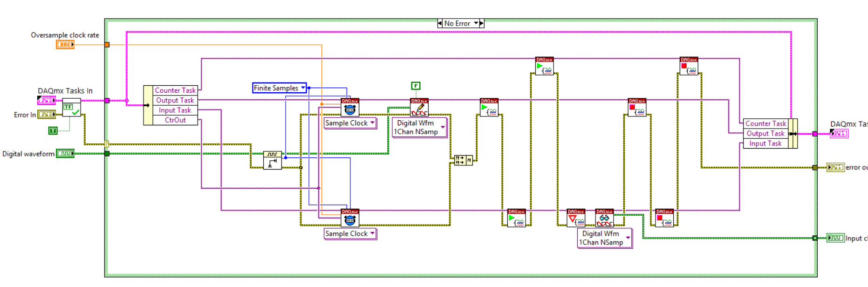Viewport: 868px width, 287px height.
Task: Click the Error In label text
Action: 25,115
